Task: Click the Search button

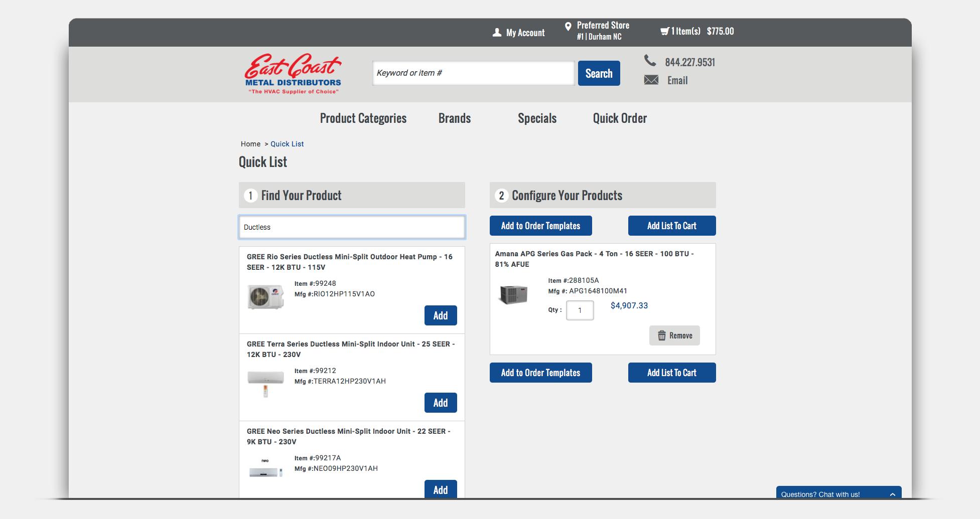Action: [599, 73]
